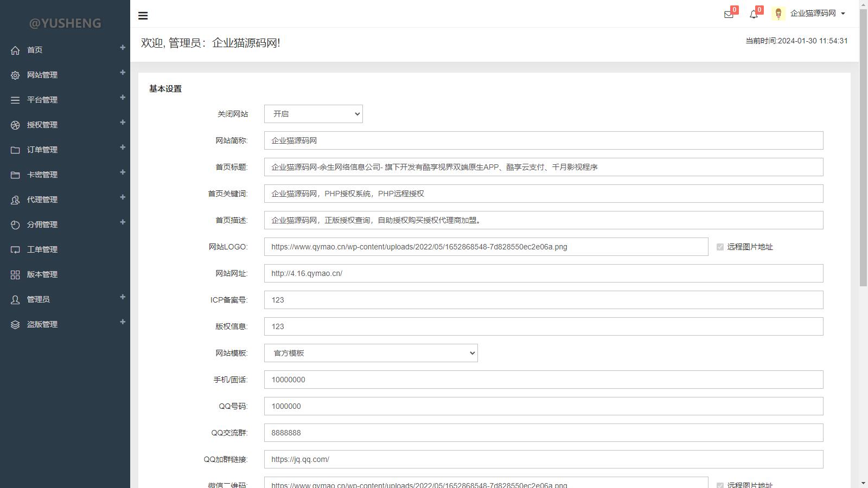Click the @YUSHENG brand link

pyautogui.click(x=65, y=23)
